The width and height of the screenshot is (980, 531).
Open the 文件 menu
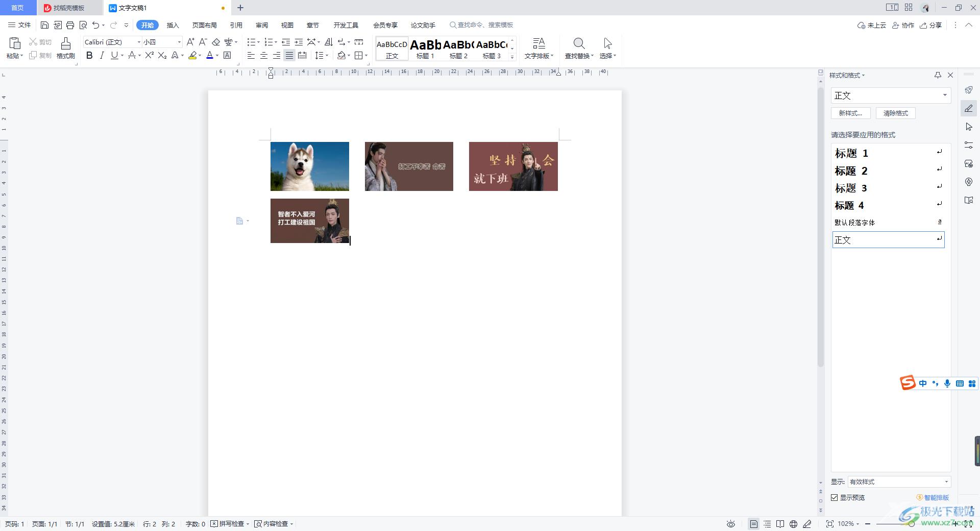click(x=19, y=25)
